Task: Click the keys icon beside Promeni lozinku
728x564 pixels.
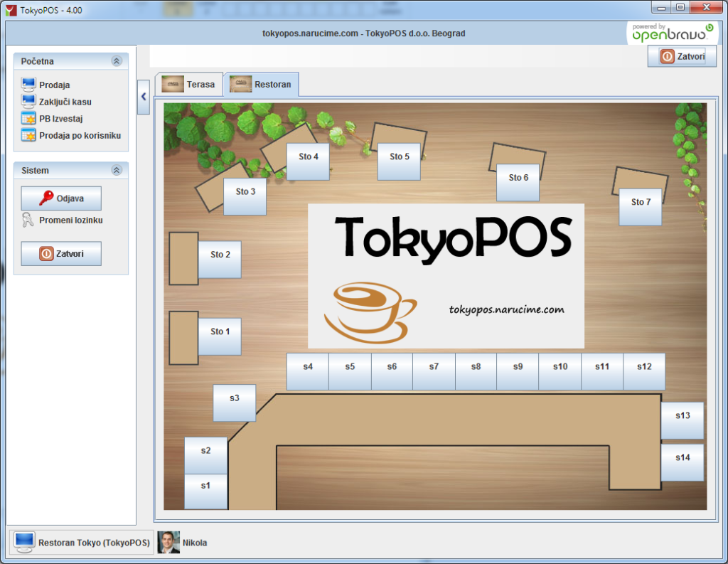Action: 28,220
